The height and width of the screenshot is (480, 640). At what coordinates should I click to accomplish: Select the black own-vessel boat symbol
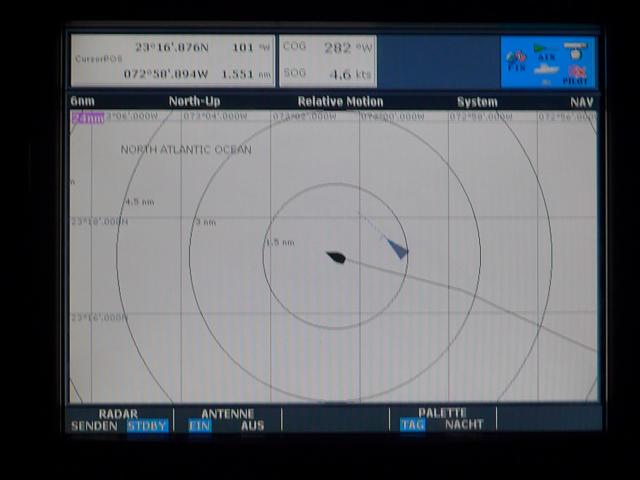(x=336, y=258)
